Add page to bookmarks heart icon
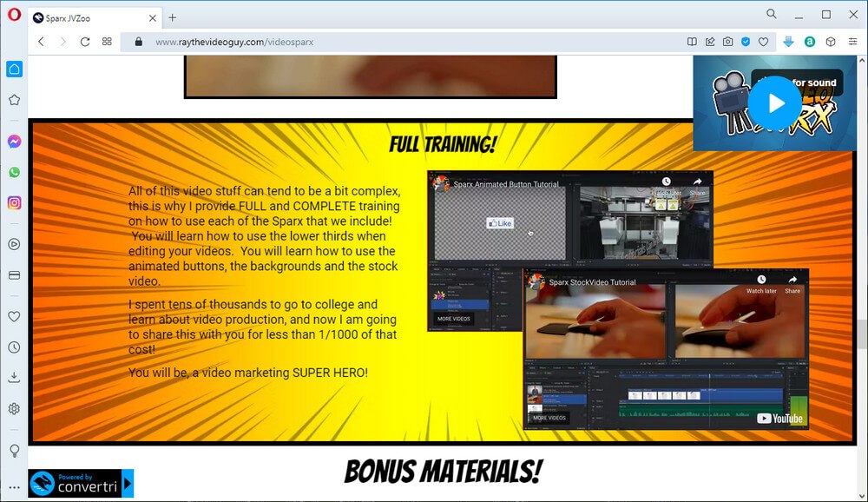868x502 pixels. click(x=763, y=42)
